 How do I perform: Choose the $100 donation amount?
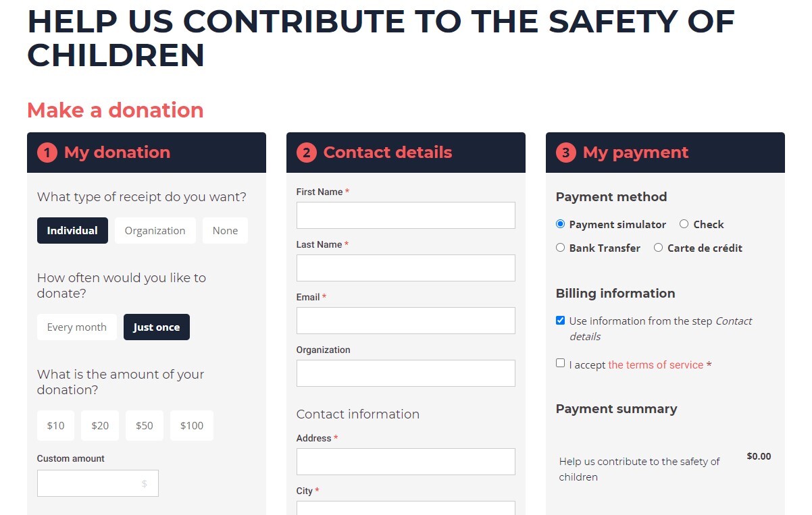[x=192, y=425]
